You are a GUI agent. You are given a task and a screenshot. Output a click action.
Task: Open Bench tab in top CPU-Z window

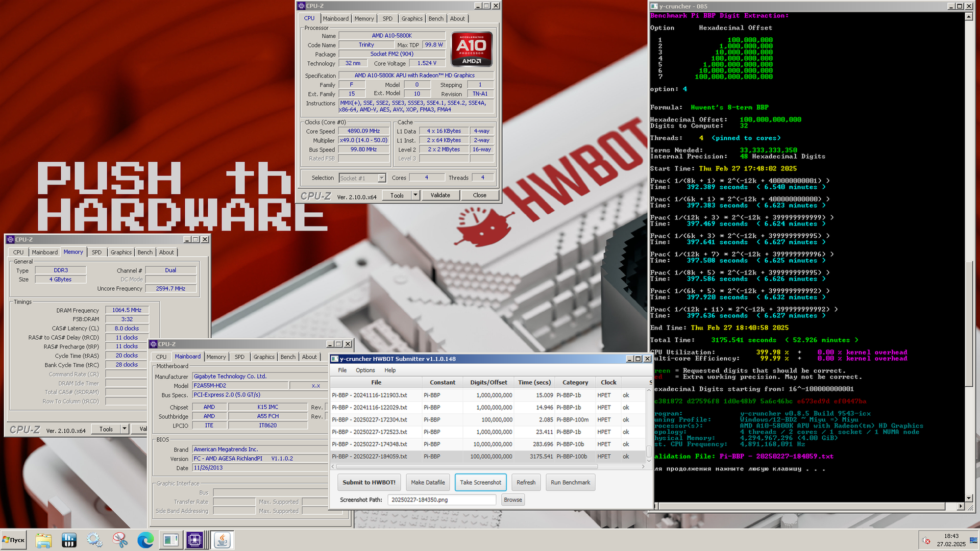point(436,18)
